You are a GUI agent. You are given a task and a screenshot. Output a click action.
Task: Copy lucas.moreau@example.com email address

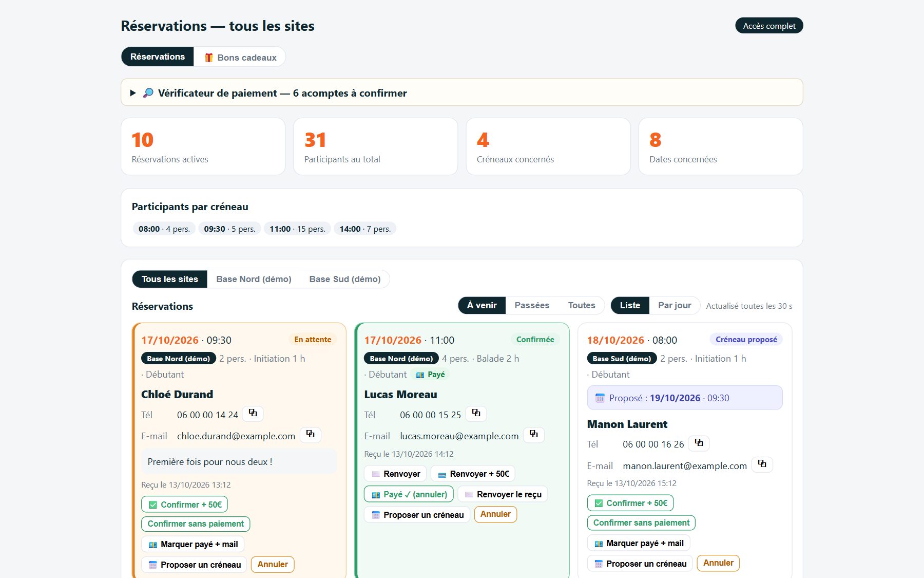(533, 435)
